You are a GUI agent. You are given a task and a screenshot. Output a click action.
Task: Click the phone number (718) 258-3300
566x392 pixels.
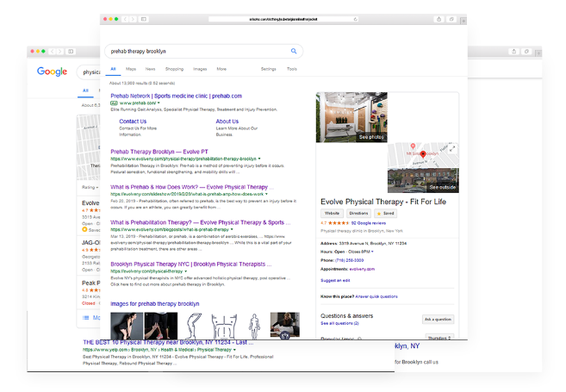350,260
